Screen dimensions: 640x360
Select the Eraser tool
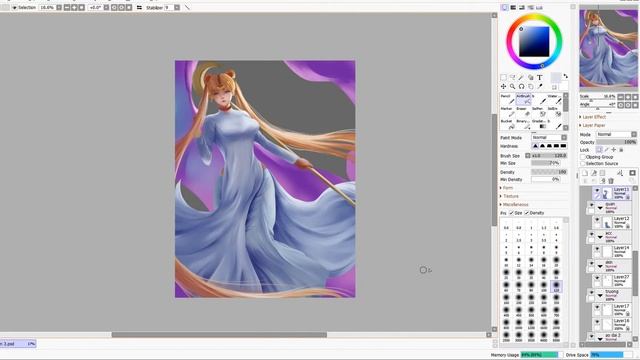(523, 112)
